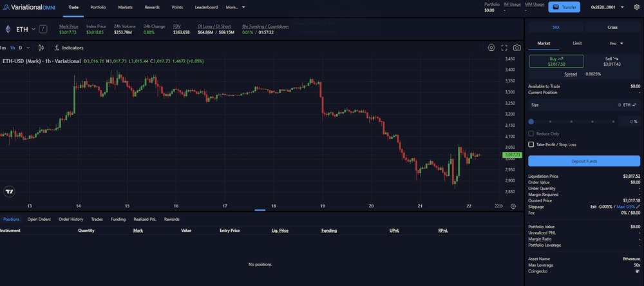Open the Leaderboard menu item
Image resolution: width=644 pixels, height=286 pixels.
click(206, 7)
